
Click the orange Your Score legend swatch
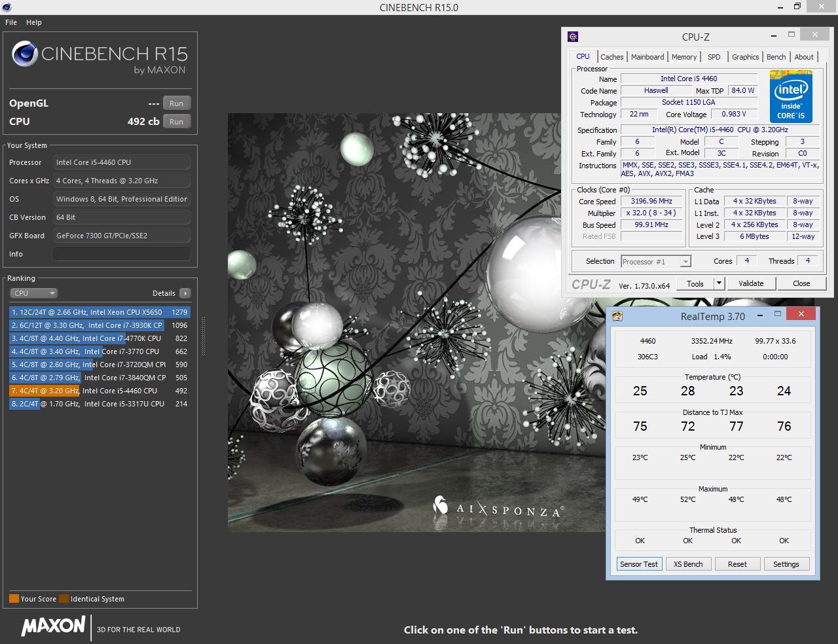pos(14,598)
